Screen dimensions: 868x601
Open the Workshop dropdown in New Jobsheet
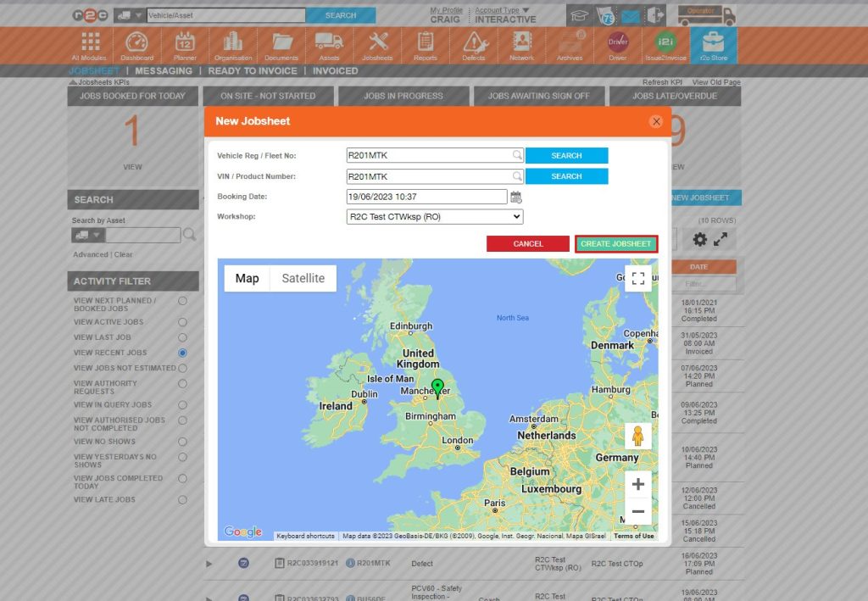[435, 216]
